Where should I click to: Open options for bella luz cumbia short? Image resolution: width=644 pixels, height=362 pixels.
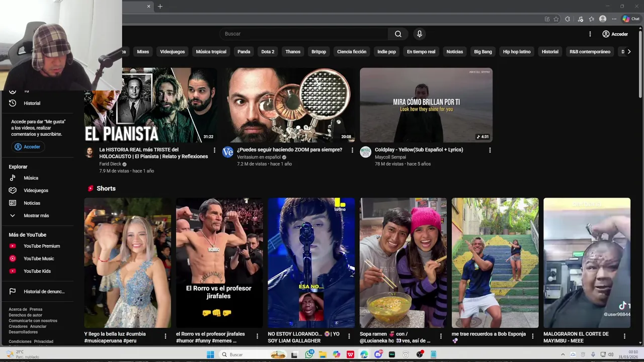tap(166, 336)
